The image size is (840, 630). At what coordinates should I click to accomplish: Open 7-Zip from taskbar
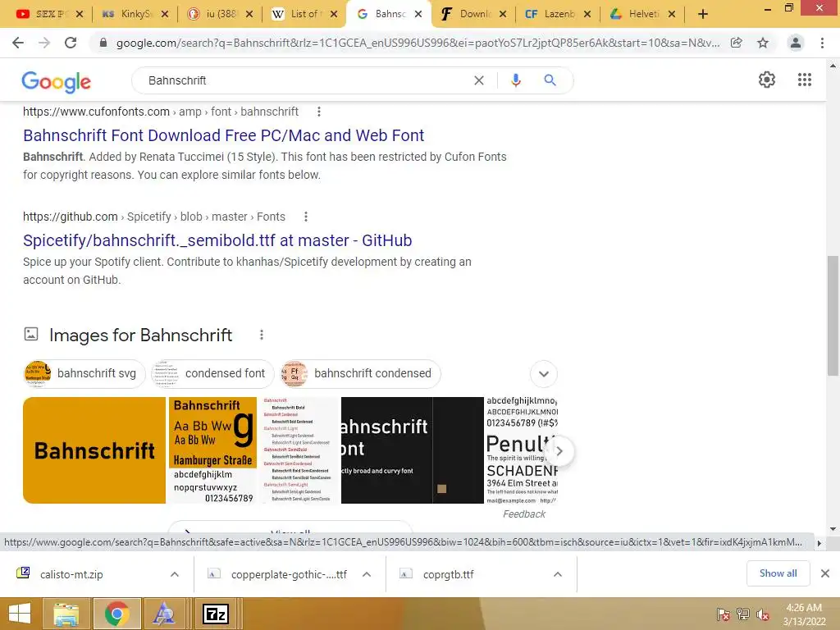pyautogui.click(x=216, y=614)
